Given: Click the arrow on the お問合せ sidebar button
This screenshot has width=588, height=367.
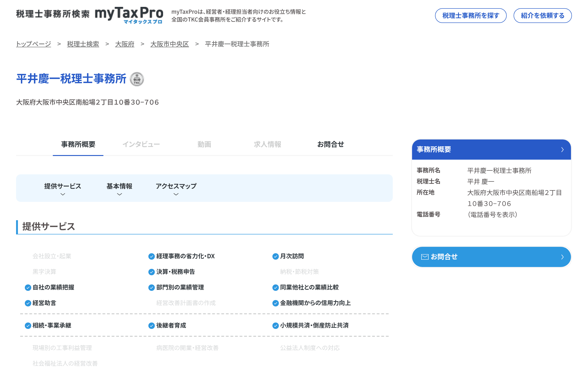Looking at the screenshot, I should [563, 257].
